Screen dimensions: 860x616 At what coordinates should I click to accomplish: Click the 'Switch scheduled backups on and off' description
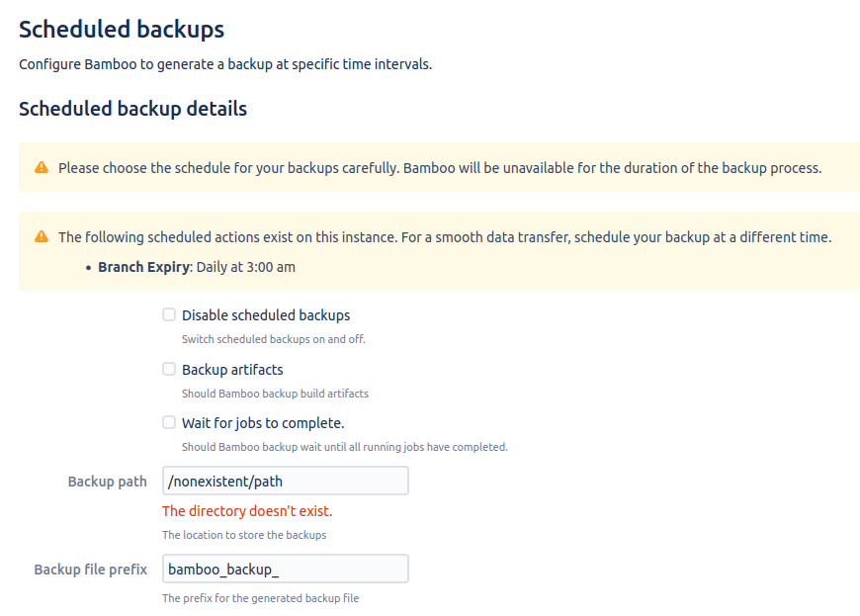coord(274,339)
